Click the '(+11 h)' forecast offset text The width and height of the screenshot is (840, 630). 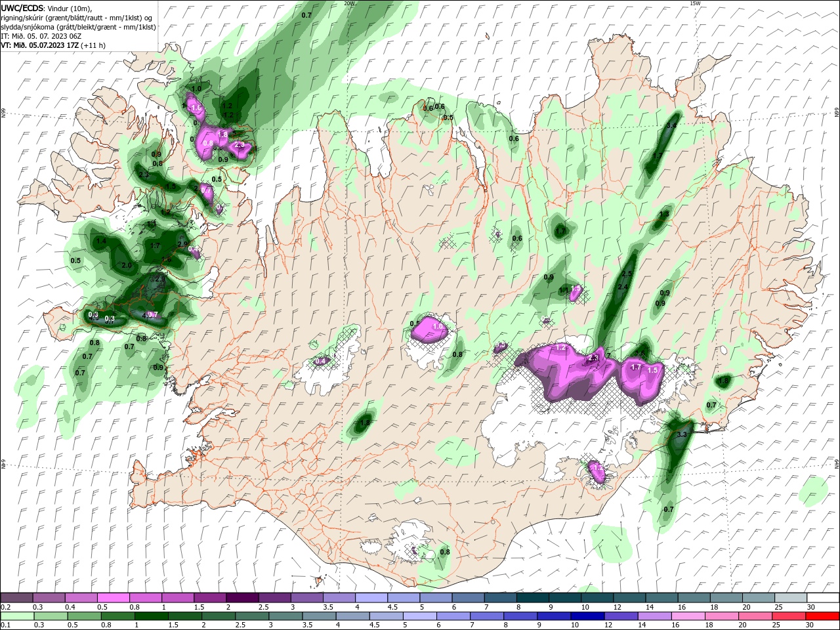coord(93,45)
